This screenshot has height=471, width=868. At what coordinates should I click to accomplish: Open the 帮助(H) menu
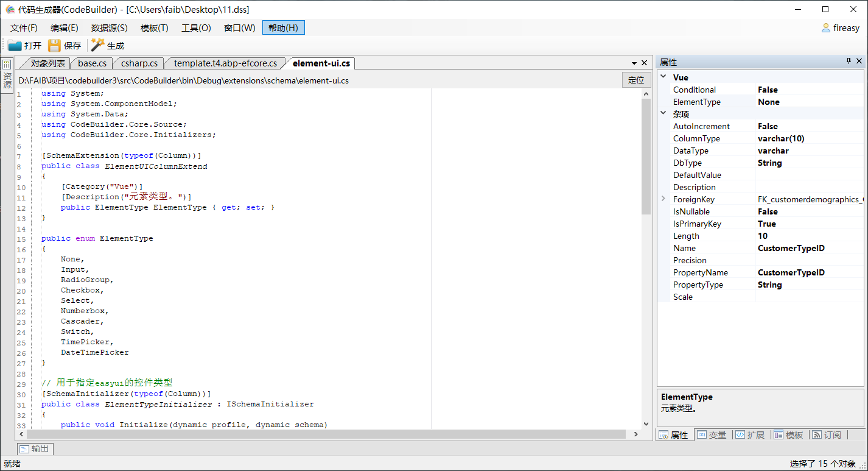(x=284, y=28)
